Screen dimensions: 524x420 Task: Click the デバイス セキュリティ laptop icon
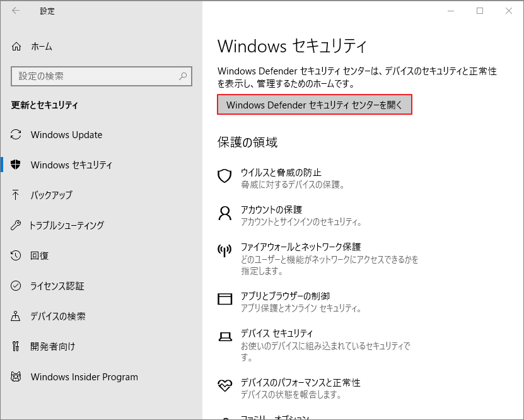click(224, 337)
